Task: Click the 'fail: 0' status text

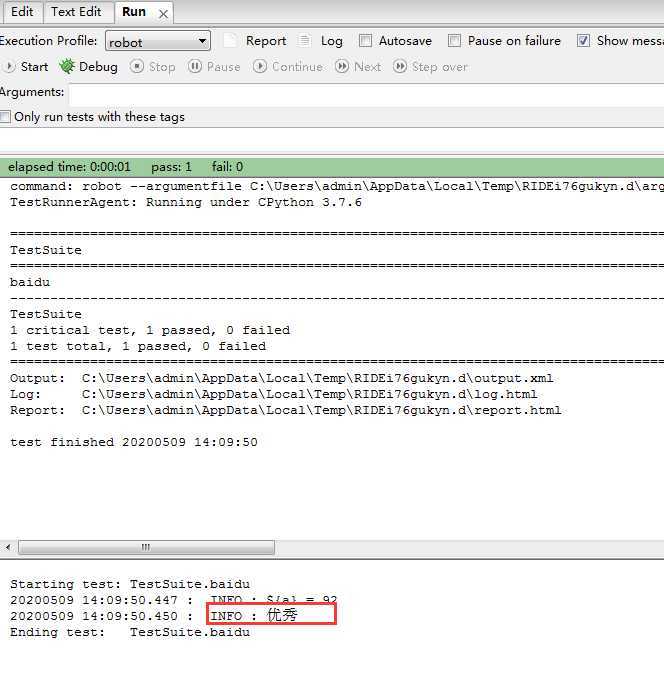Action: 227,167
